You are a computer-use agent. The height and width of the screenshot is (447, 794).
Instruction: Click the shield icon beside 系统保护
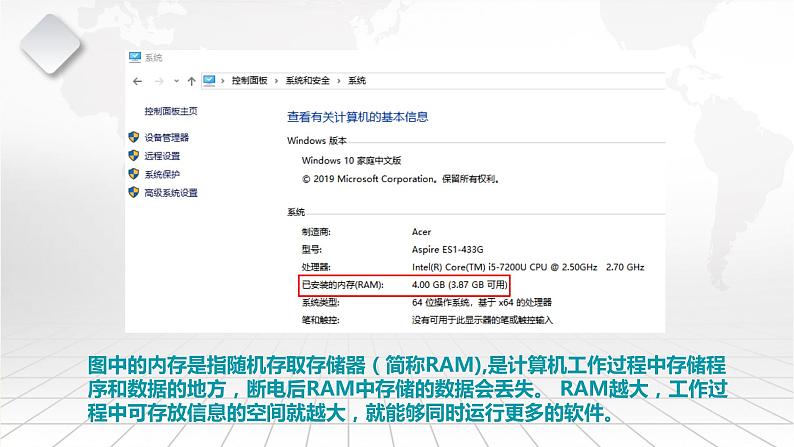134,174
